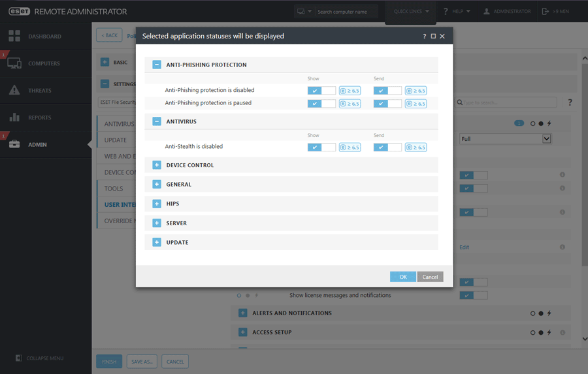Click the Collapse Menu icon

point(19,358)
